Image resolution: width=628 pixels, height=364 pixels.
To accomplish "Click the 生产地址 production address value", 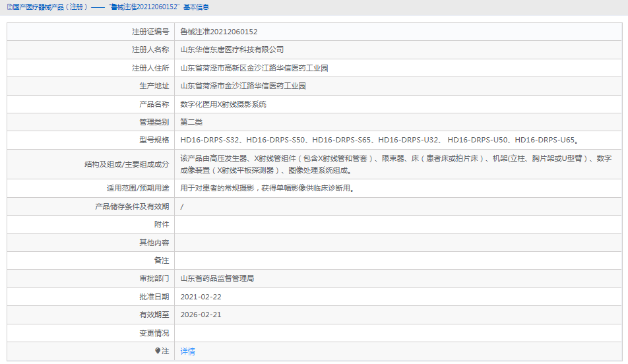I will tap(243, 86).
